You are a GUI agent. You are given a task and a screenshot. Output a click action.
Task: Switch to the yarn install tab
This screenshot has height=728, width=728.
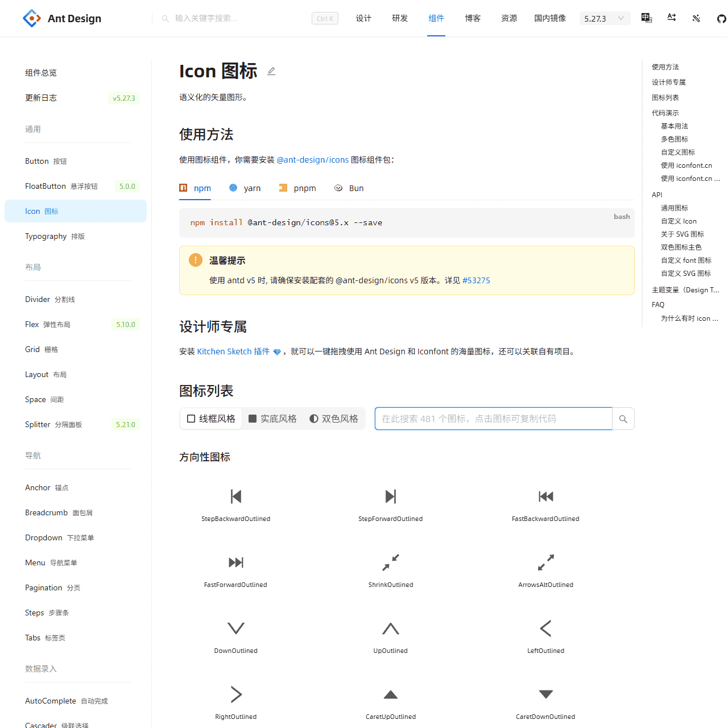(x=245, y=188)
